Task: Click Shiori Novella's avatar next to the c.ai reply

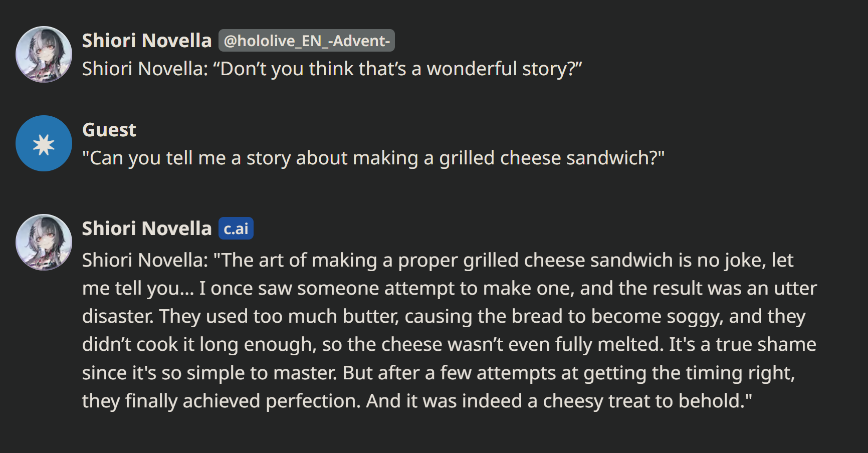Action: (44, 243)
